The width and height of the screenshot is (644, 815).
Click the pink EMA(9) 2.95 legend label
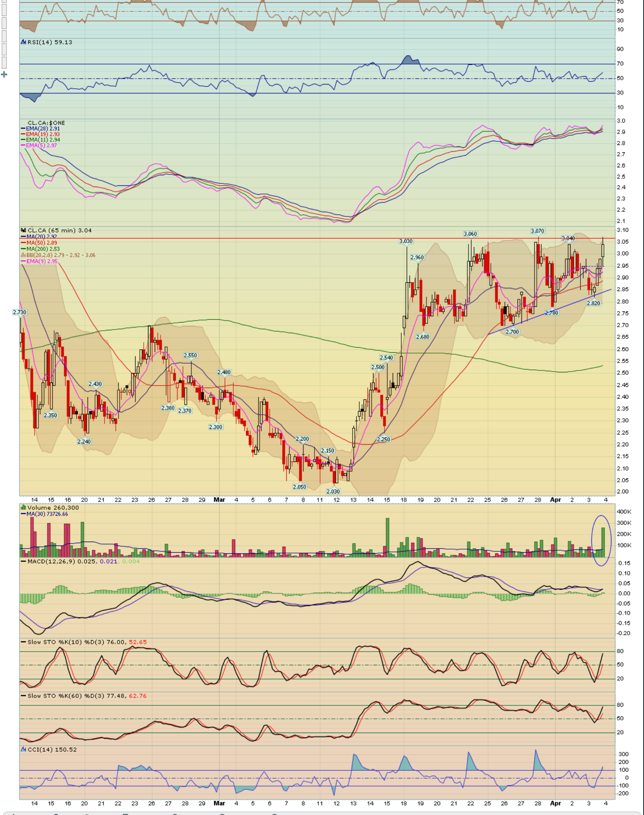click(42, 261)
